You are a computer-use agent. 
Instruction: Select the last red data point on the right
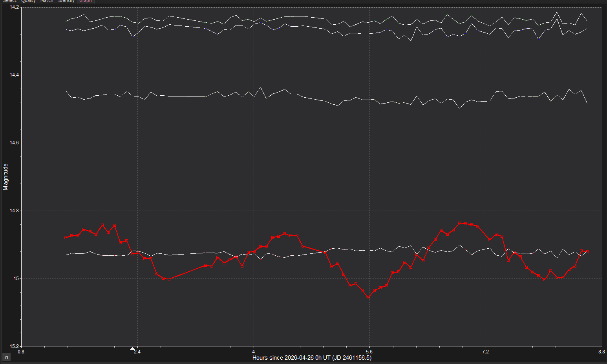(x=587, y=251)
